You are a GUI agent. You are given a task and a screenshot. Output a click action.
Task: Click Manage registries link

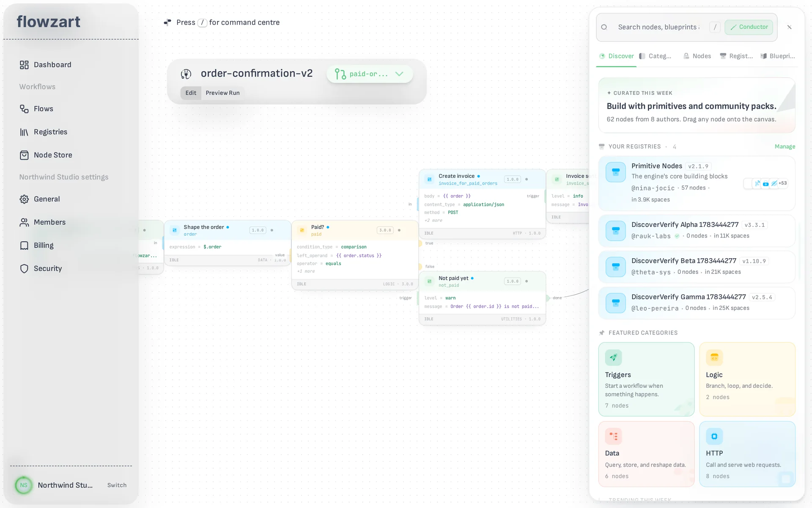pyautogui.click(x=785, y=147)
